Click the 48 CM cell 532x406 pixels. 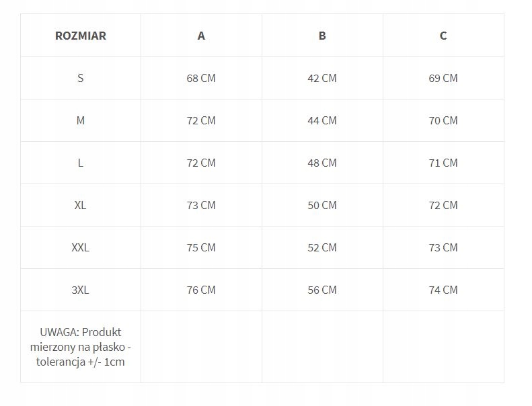tap(322, 163)
